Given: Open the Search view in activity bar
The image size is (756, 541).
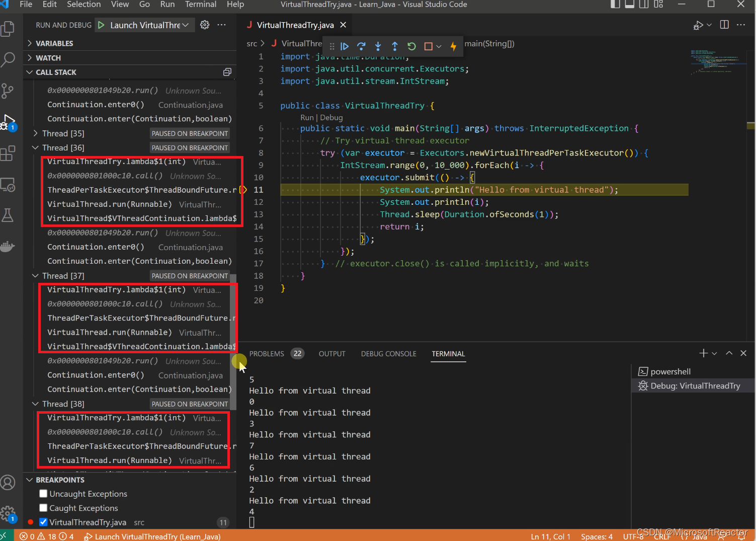Looking at the screenshot, I should [8, 59].
